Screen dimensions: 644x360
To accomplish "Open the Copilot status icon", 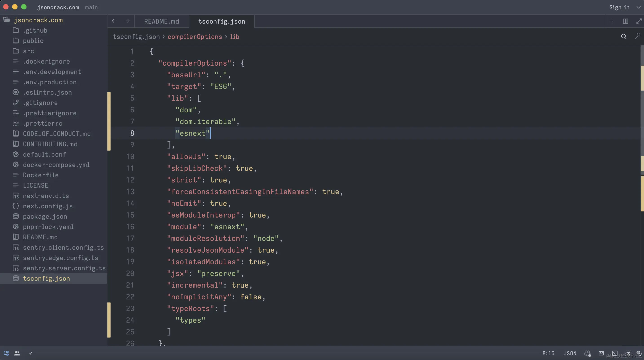I will tap(587, 353).
